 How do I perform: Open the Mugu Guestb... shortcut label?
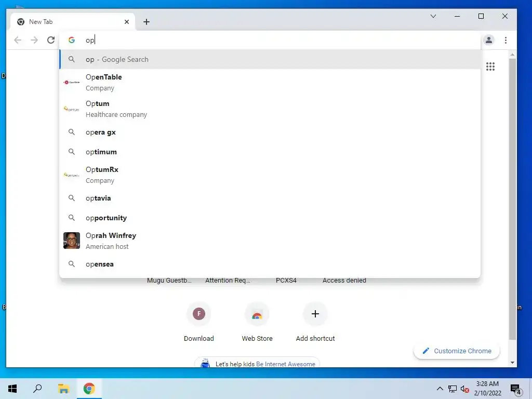point(169,281)
